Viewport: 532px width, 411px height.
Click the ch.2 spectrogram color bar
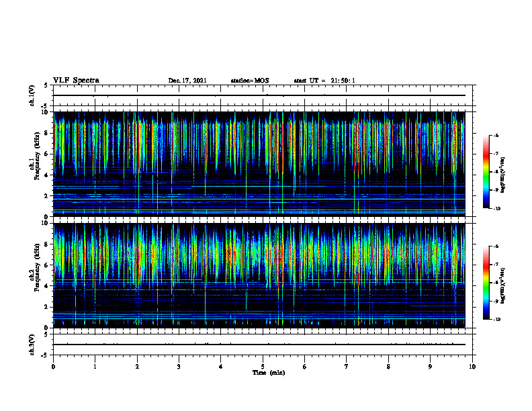point(486,283)
